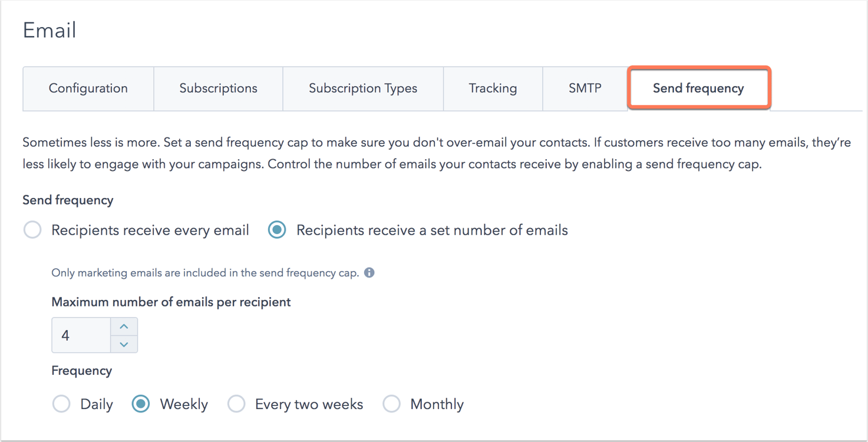Choose the Weekly frequency radio button
868x442 pixels.
(x=141, y=404)
